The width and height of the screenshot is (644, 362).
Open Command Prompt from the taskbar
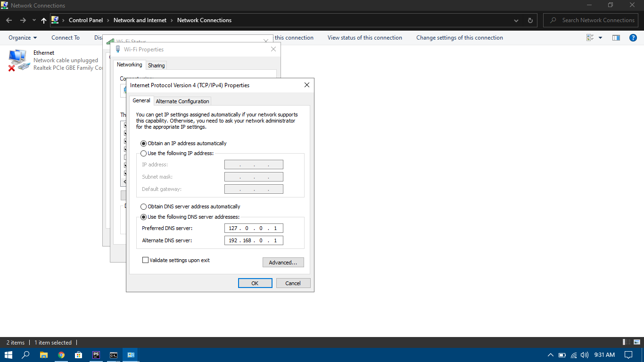[113, 355]
